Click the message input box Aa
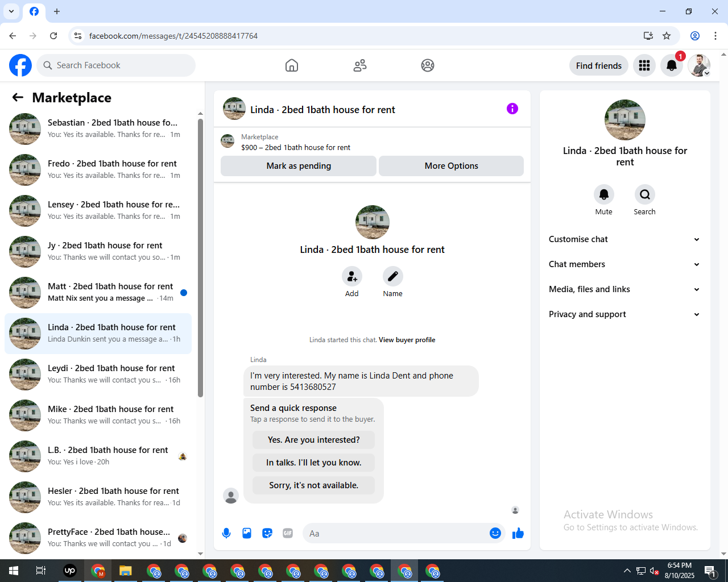Image resolution: width=728 pixels, height=582 pixels. 397,533
